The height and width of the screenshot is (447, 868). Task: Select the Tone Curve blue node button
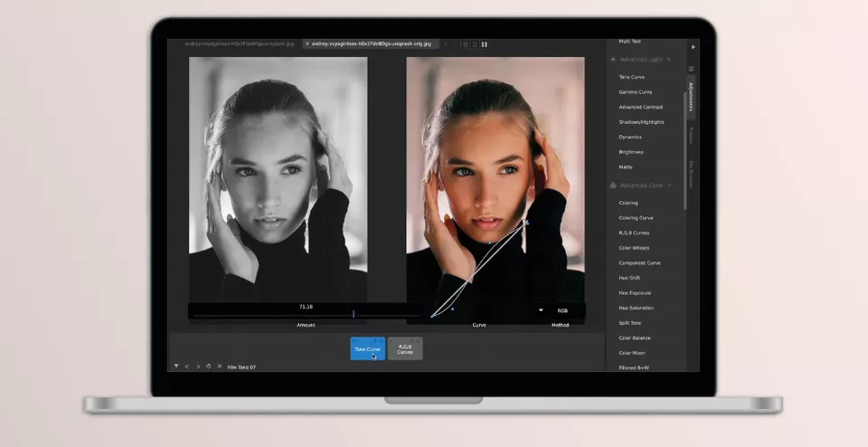(x=367, y=348)
